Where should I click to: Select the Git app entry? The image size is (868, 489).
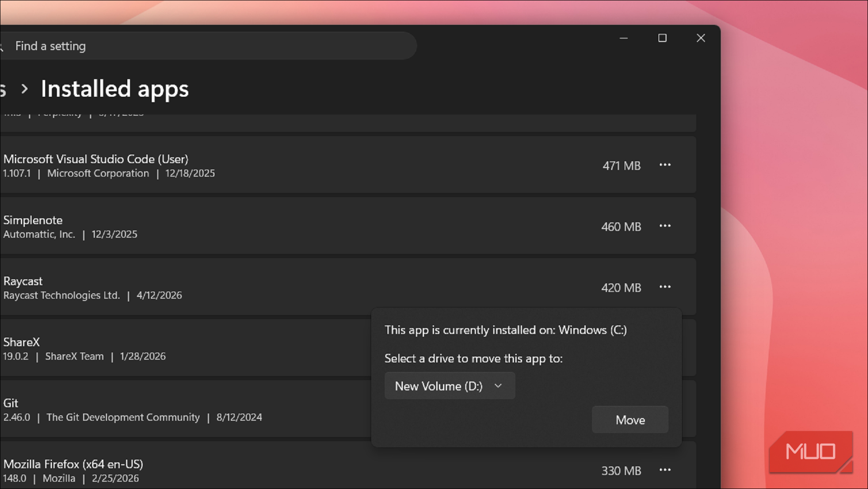[185, 409]
